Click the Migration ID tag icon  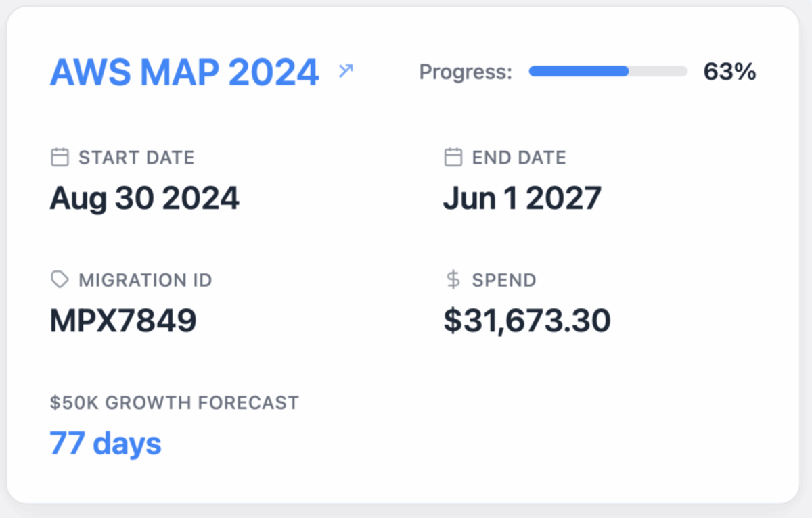tap(60, 279)
